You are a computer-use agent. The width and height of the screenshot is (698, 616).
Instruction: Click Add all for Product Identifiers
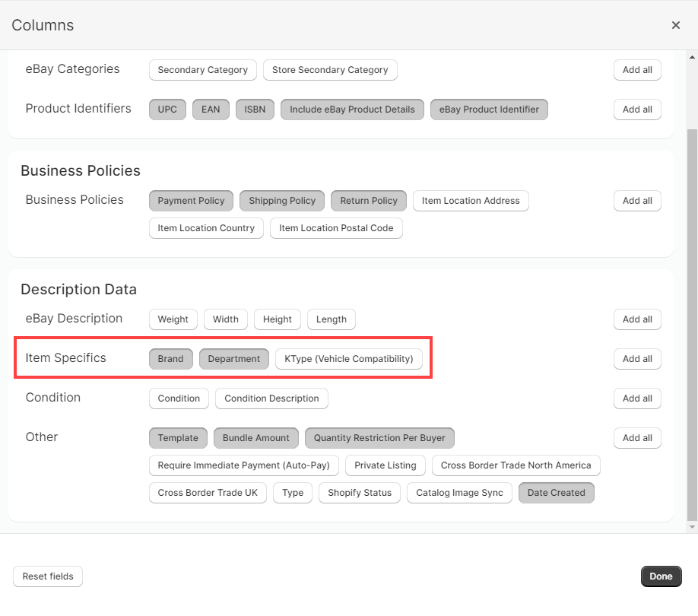coord(637,110)
